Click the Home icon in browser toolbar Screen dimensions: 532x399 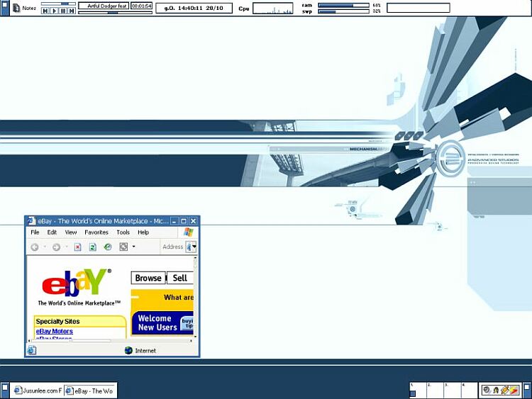[x=108, y=247]
